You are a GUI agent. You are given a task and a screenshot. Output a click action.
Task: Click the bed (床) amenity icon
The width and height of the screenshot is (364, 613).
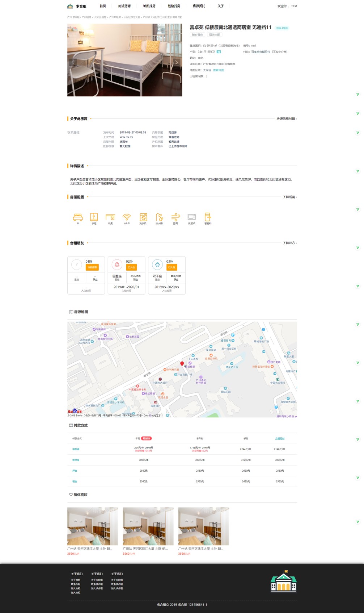pos(78,217)
